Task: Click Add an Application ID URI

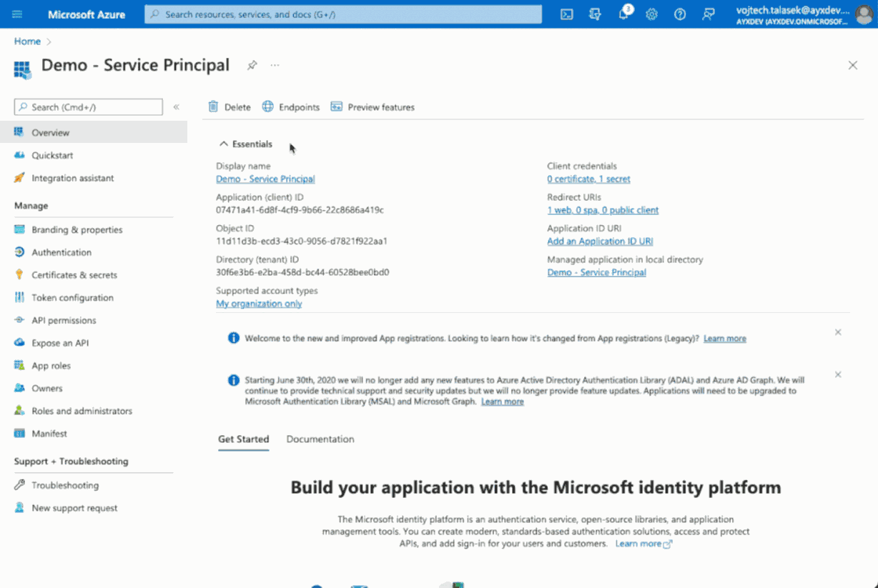Action: coord(600,241)
